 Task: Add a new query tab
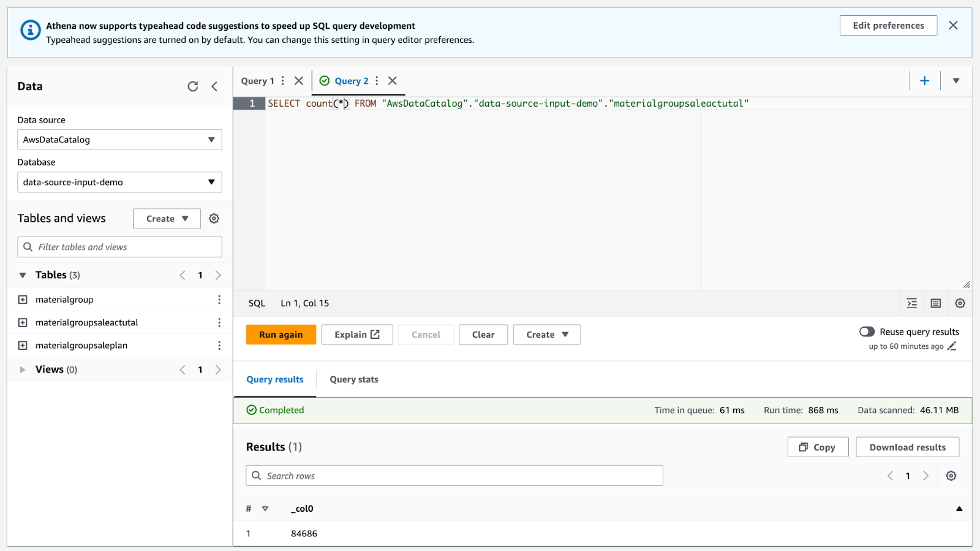(925, 81)
